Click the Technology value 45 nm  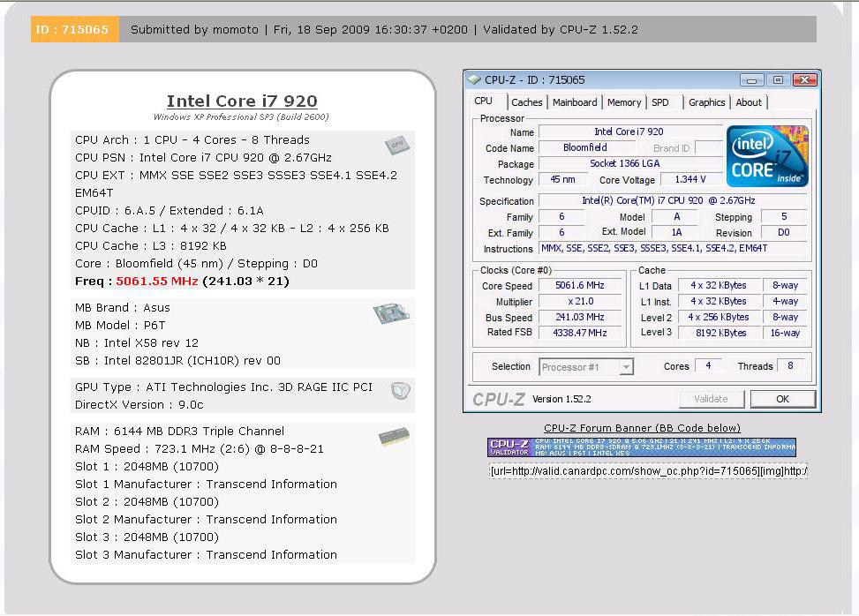(562, 180)
